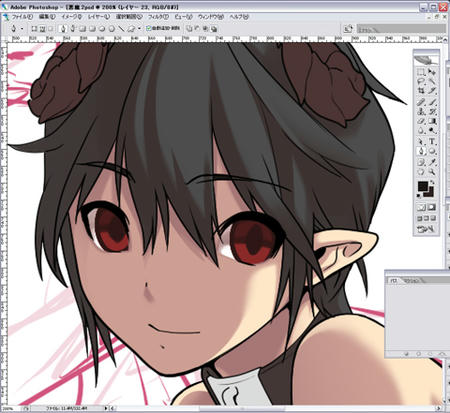Swap foreground and background colors
The width and height of the screenshot is (450, 413).
432,182
